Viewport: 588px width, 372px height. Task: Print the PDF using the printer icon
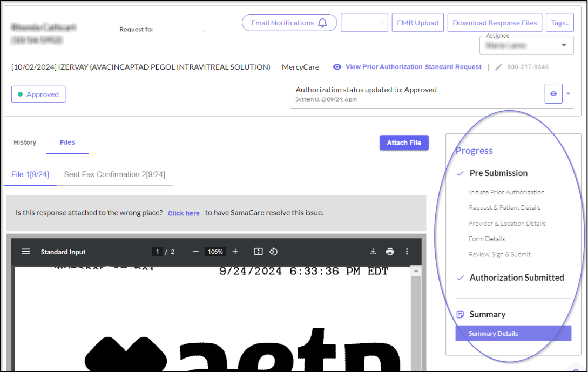[x=390, y=252]
